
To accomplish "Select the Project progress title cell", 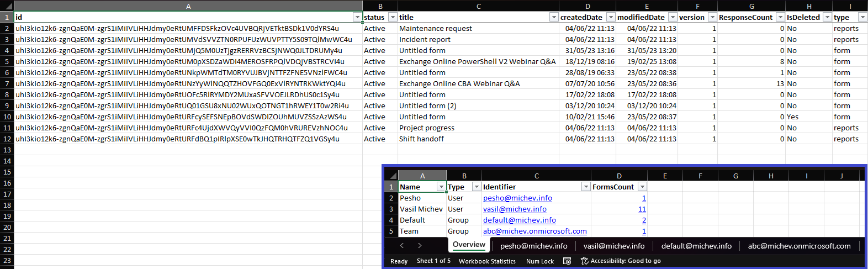I will [x=427, y=128].
